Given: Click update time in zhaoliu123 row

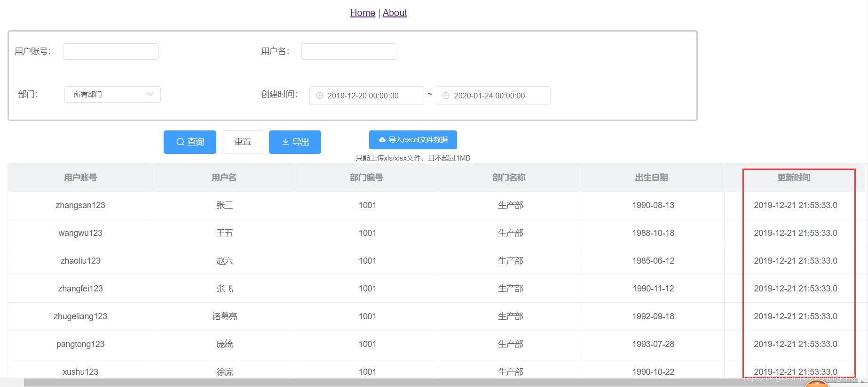Looking at the screenshot, I should click(x=796, y=261).
